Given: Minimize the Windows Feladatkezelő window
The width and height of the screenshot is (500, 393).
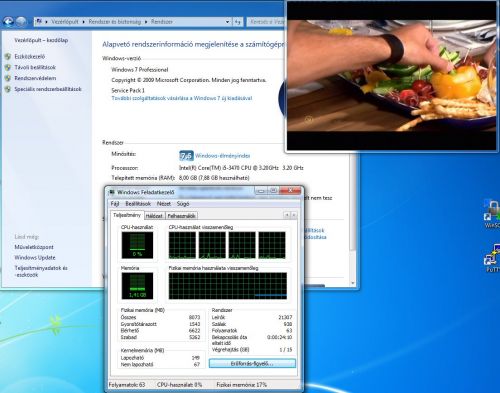Looking at the screenshot, I should pyautogui.click(x=261, y=190).
